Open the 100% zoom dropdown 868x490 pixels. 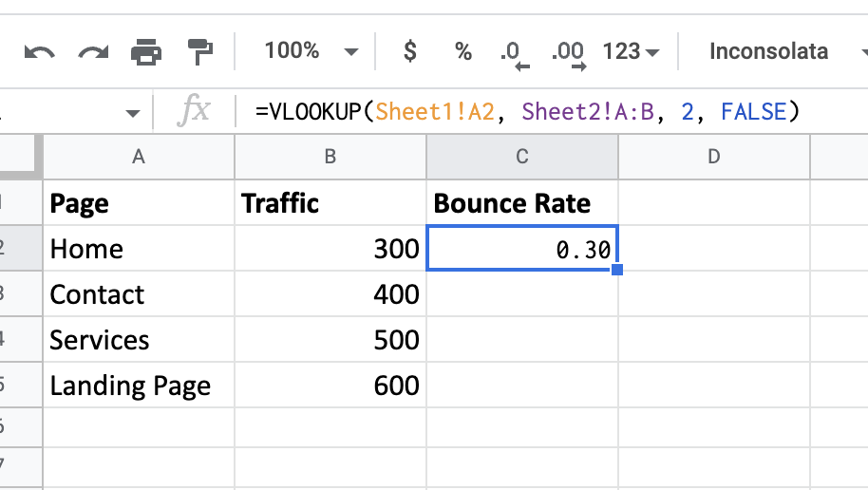click(x=311, y=51)
